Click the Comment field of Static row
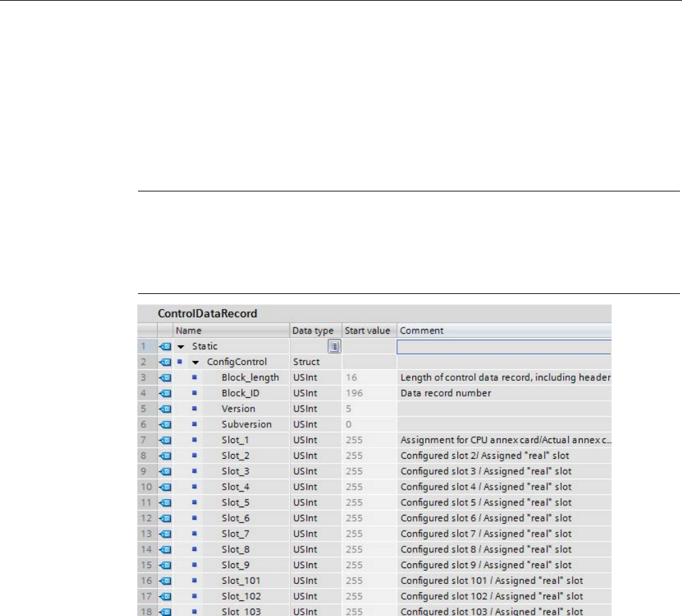This screenshot has height=616, width=682. (504, 347)
